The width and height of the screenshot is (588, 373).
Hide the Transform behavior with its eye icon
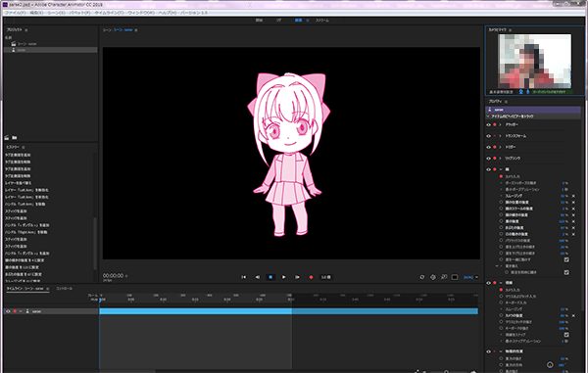coord(488,136)
